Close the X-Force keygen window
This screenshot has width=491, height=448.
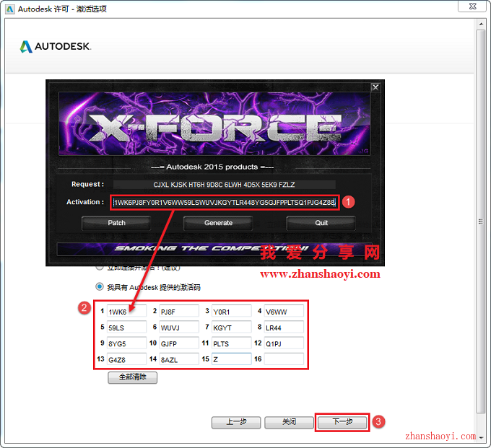375,87
